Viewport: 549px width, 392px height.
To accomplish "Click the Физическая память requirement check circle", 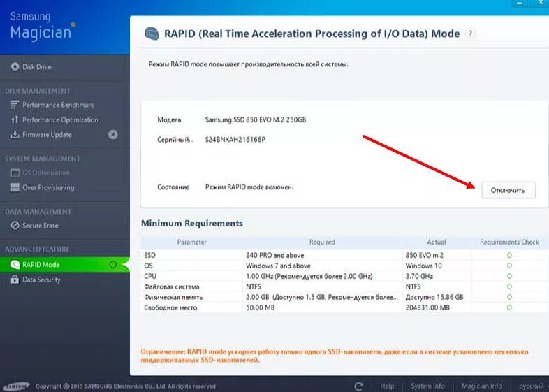I will [x=509, y=297].
